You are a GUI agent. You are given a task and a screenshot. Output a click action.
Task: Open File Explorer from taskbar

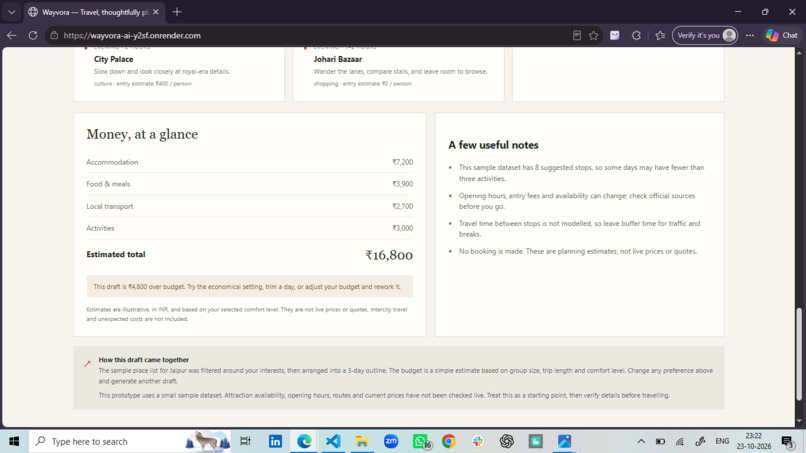[362, 441]
